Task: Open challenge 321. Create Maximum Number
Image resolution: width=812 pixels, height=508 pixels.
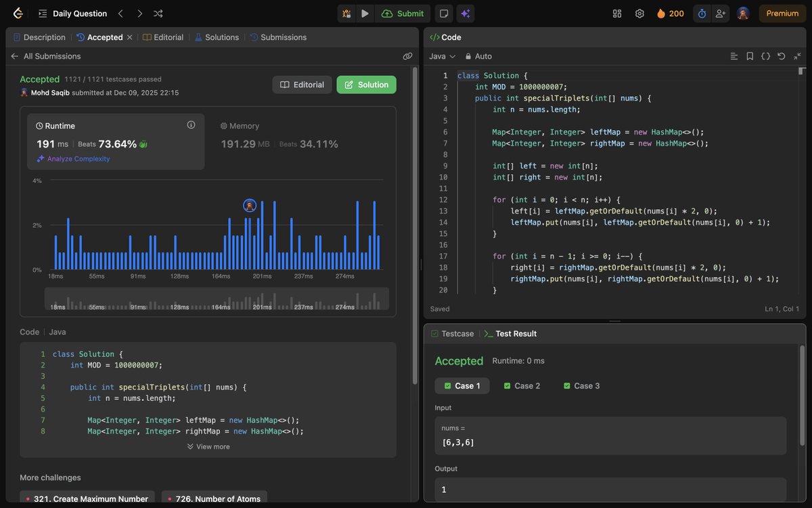Action: 87,499
